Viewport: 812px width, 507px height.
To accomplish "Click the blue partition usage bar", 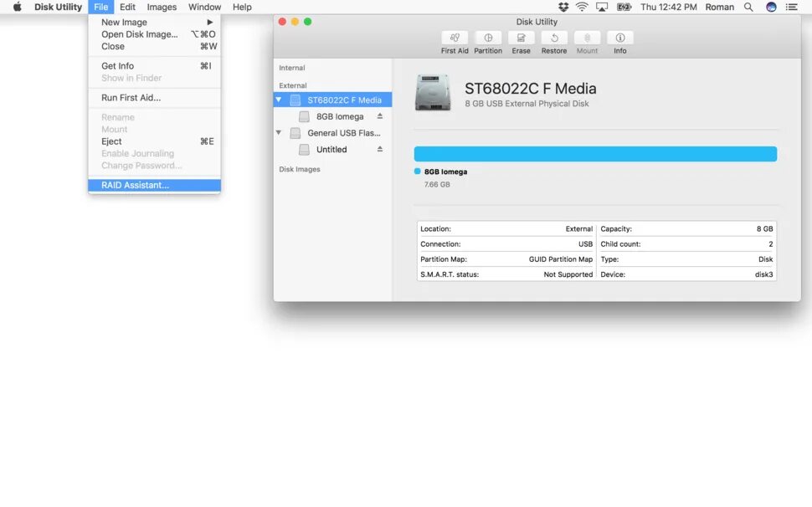I will (595, 154).
